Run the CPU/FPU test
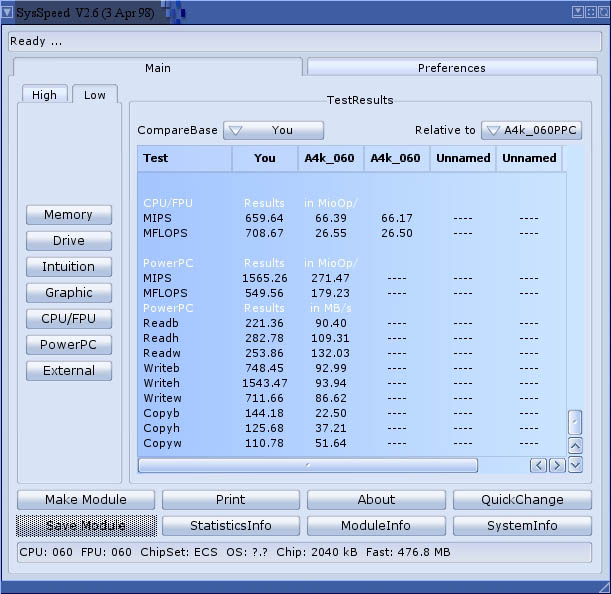Viewport: 611px width, 594px height. coord(69,318)
